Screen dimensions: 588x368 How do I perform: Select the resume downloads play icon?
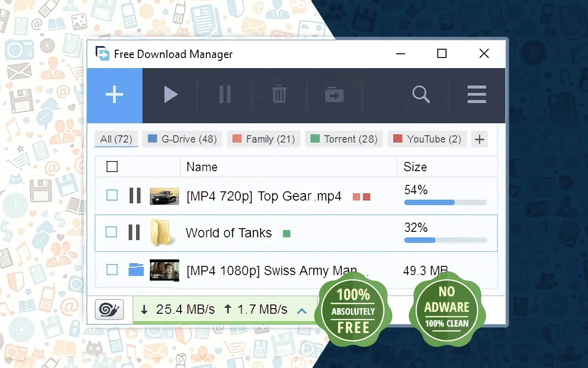point(170,95)
